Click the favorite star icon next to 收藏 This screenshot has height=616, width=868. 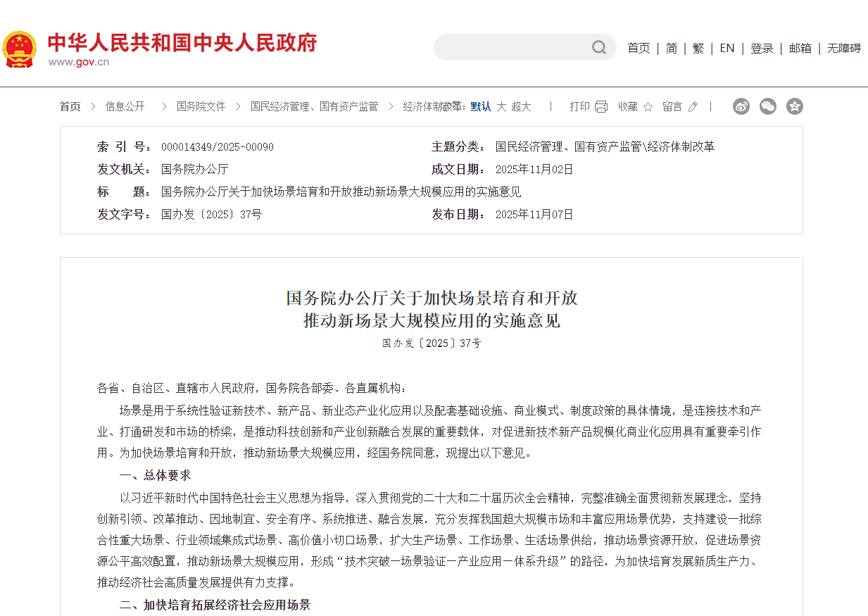[x=648, y=107]
